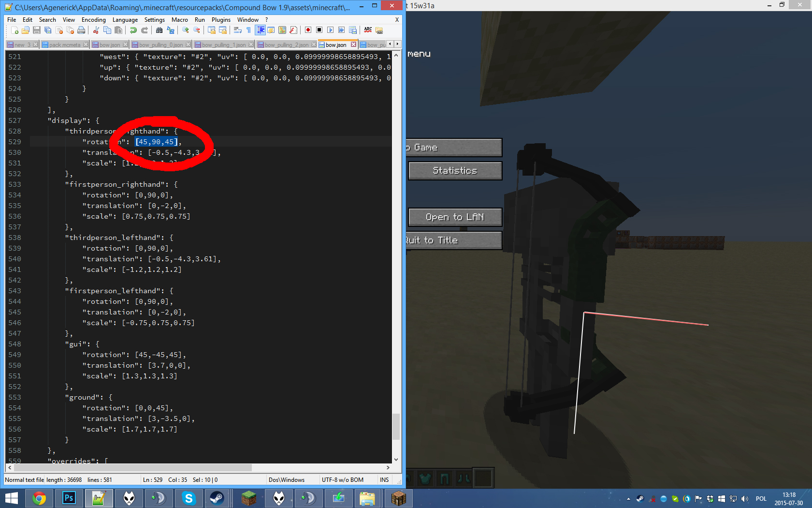812x508 pixels.
Task: Click the Save All toolbar icon
Action: point(48,30)
